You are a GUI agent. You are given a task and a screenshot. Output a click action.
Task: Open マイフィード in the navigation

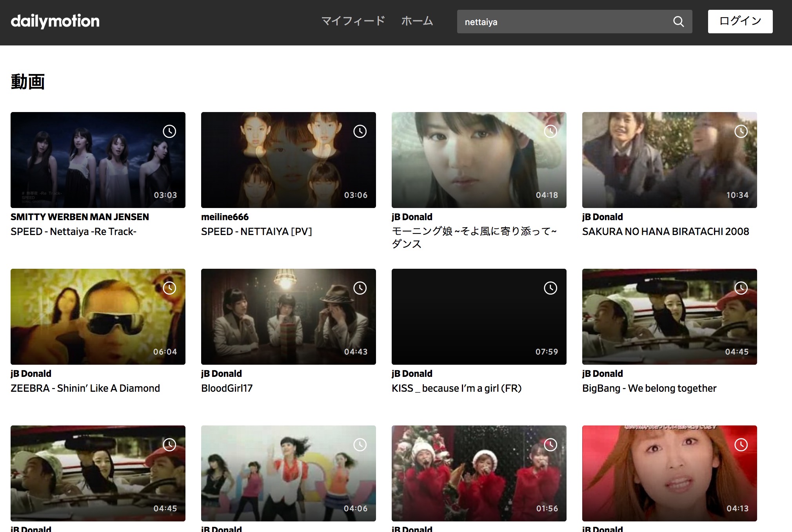(353, 21)
